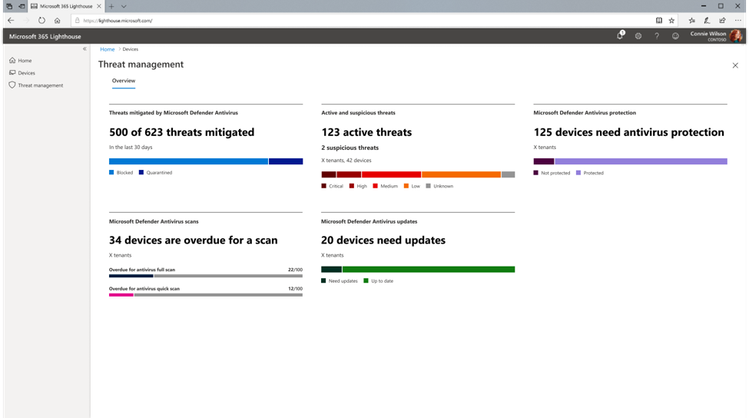Click the Devices breadcrumb
This screenshot has height=418, width=749.
[130, 49]
